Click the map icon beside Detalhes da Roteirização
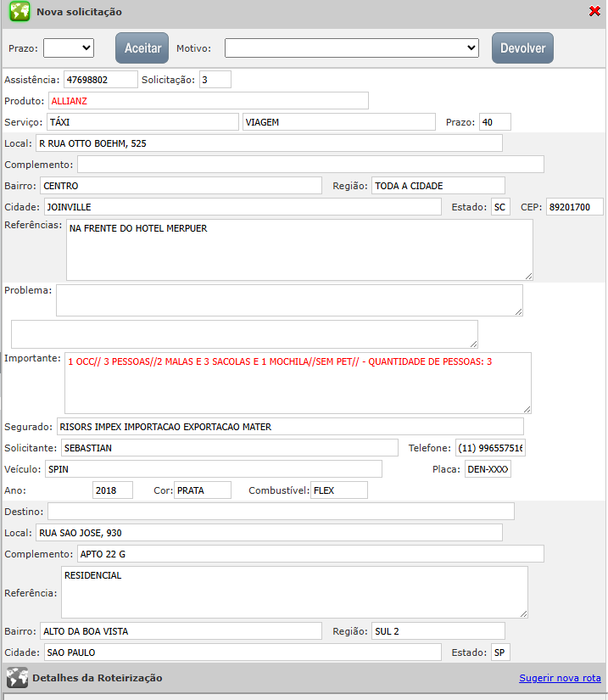This screenshot has height=700, width=608. coord(17,678)
